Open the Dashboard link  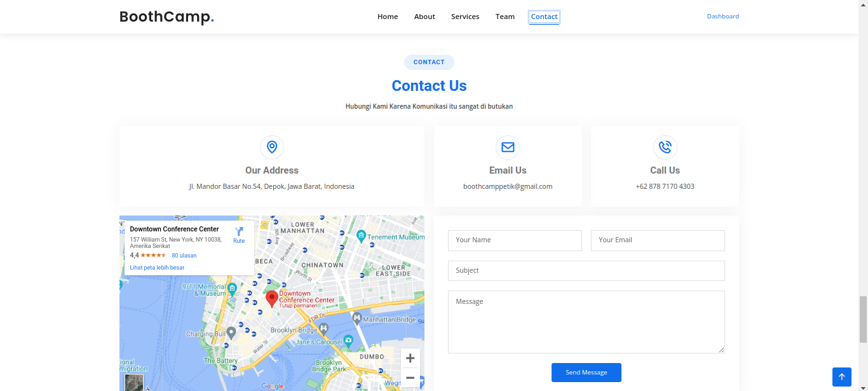(722, 17)
